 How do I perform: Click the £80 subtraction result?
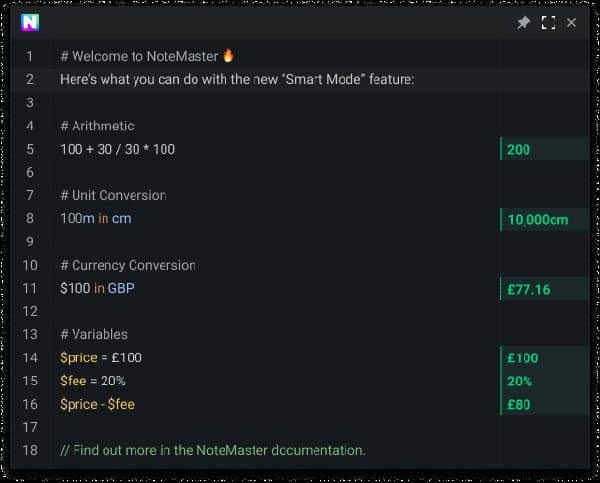519,405
